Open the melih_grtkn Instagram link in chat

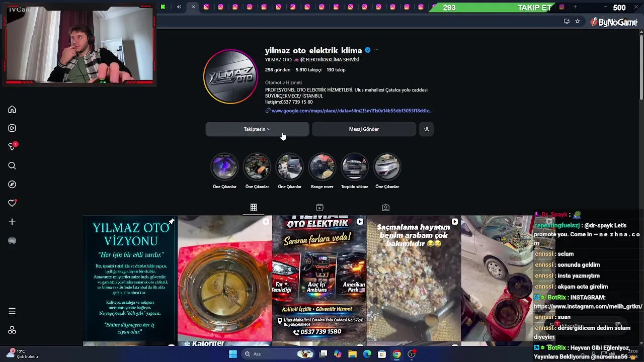(588, 306)
